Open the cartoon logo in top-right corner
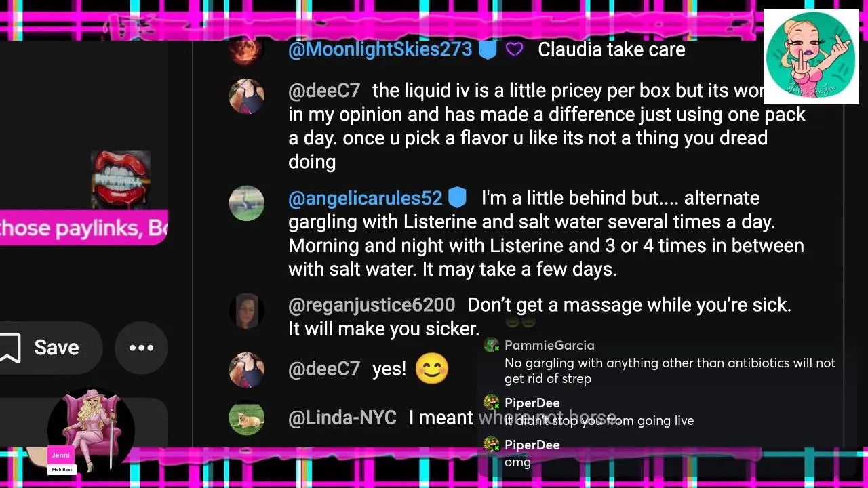 [811, 56]
